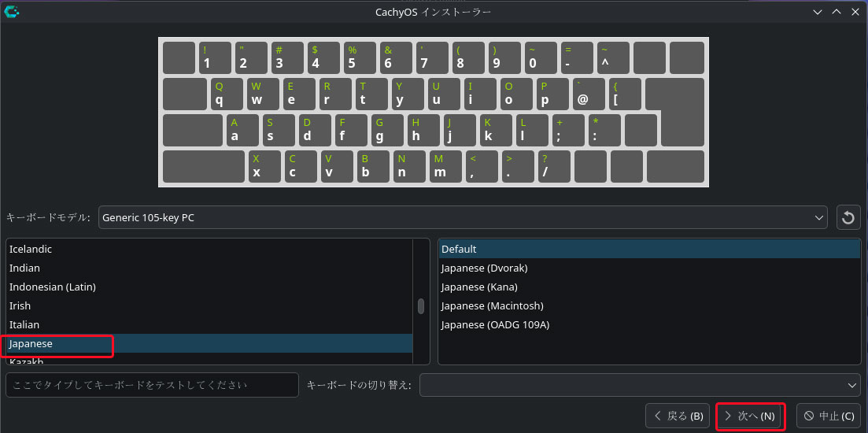The image size is (868, 433).
Task: Open the keyboard switch shortcut dropdown
Action: tap(639, 385)
